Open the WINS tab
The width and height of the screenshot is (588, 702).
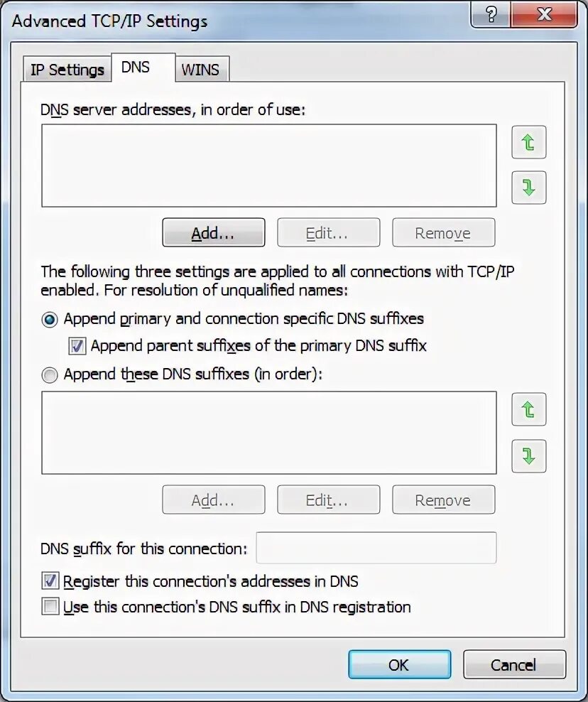click(202, 70)
